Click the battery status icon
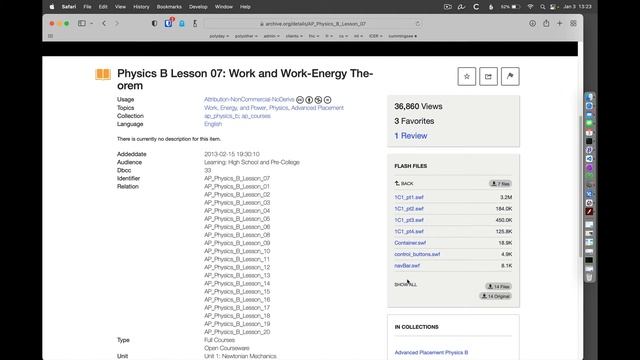The width and height of the screenshot is (640, 360). pyautogui.click(x=516, y=7)
